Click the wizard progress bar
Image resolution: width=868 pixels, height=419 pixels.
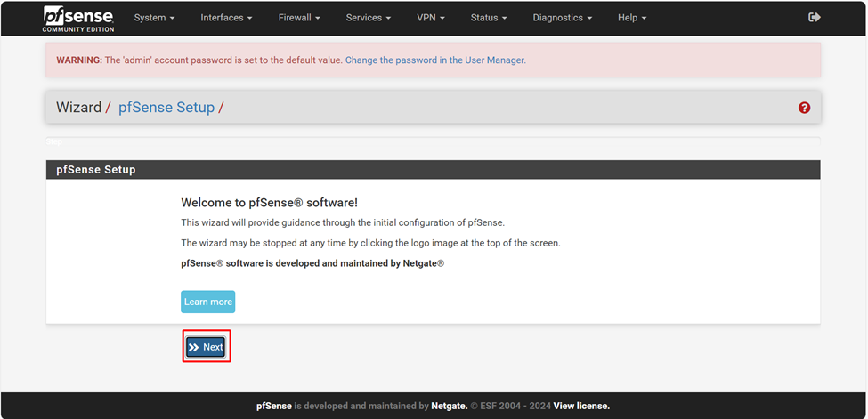pyautogui.click(x=433, y=141)
